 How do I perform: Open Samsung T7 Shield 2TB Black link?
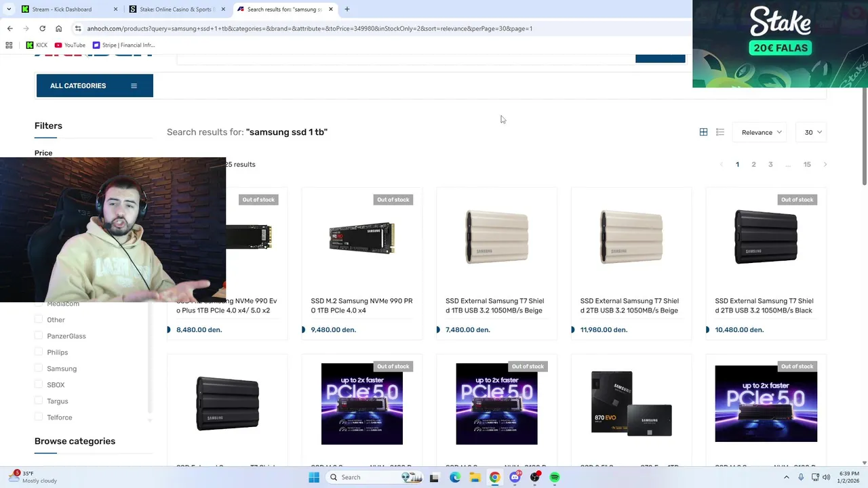click(x=764, y=306)
